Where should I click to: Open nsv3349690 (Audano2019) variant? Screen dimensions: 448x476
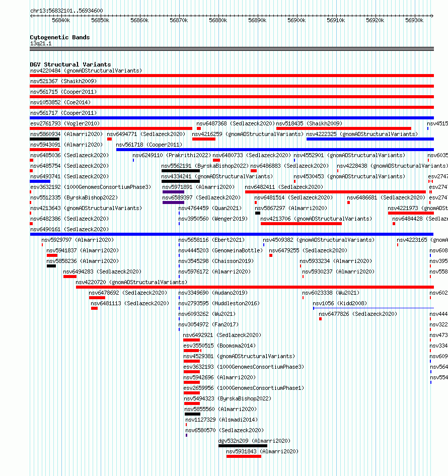[x=213, y=293]
